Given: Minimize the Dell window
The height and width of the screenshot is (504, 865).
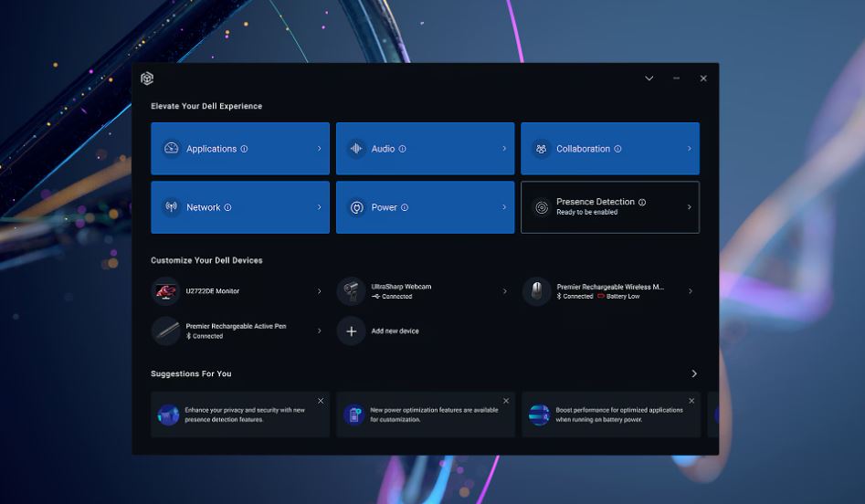Looking at the screenshot, I should click(676, 79).
